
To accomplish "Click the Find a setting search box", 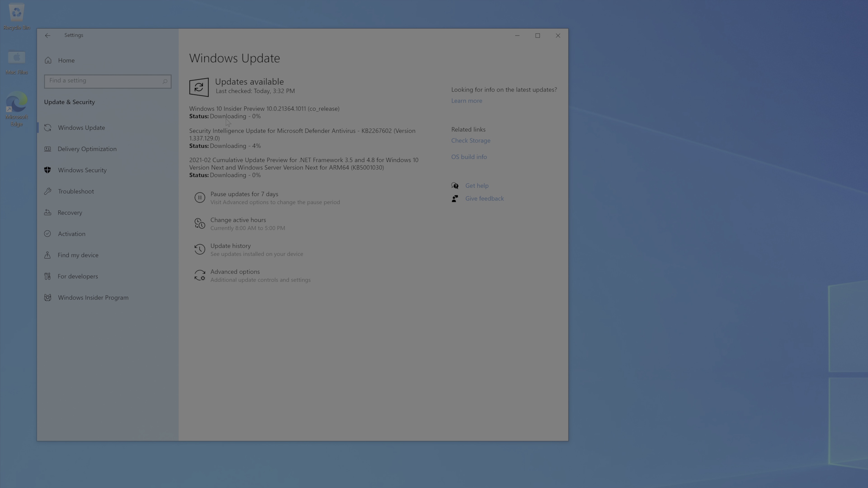I will pos(108,81).
